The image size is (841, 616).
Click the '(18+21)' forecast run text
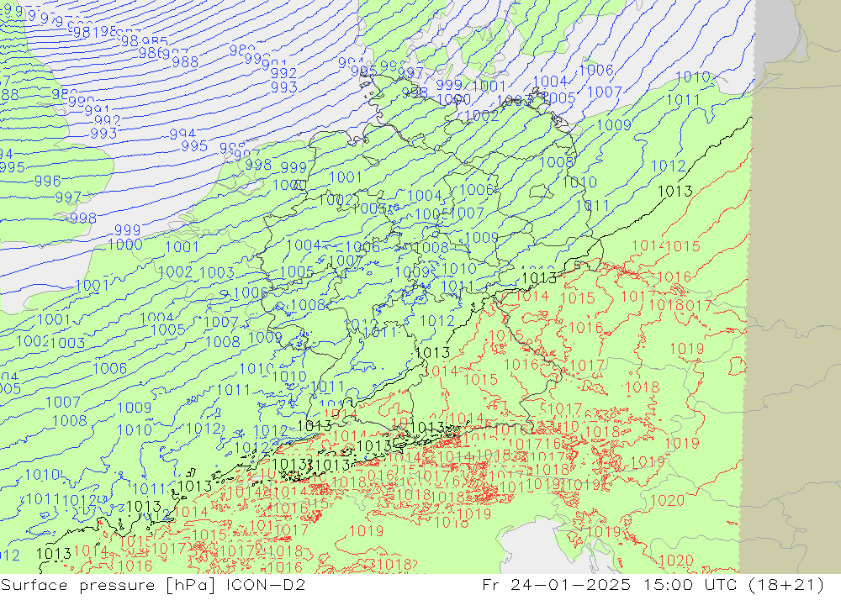click(x=787, y=585)
